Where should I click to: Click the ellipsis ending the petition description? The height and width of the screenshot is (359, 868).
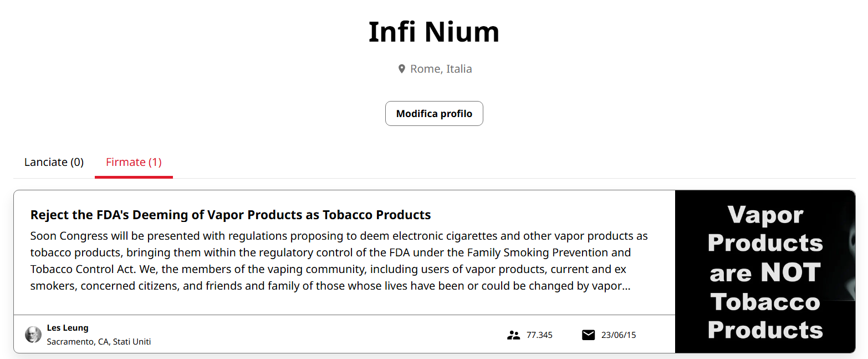point(626,287)
